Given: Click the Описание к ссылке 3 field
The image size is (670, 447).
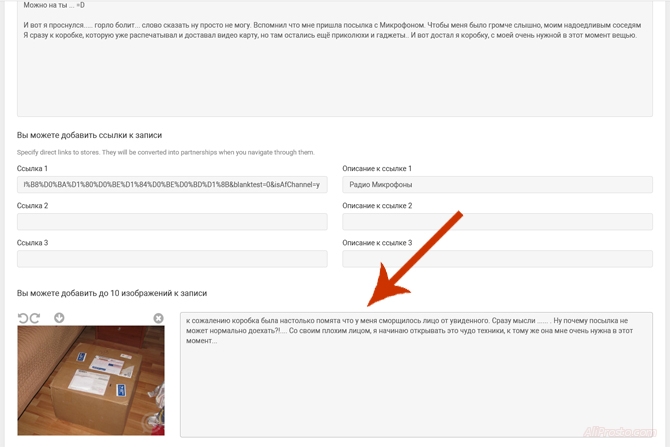Looking at the screenshot, I should [x=497, y=259].
